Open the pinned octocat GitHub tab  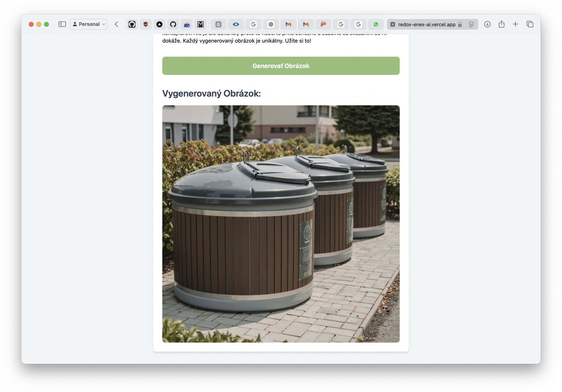[x=173, y=24]
